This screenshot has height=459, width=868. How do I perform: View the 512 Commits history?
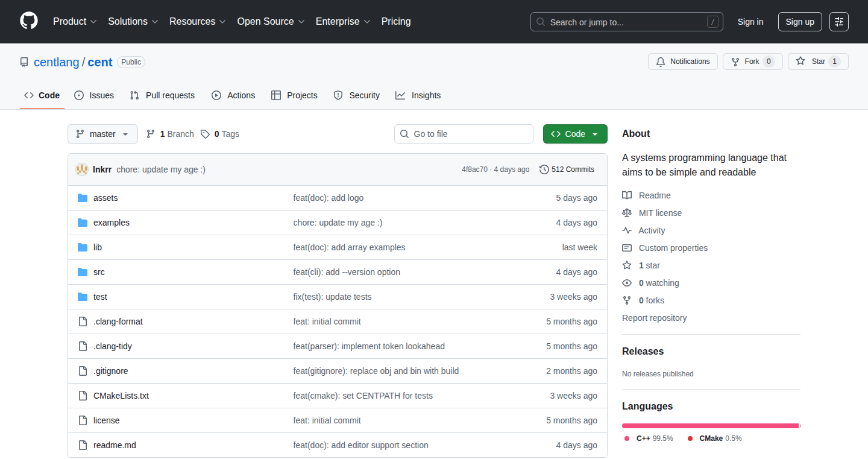(567, 169)
